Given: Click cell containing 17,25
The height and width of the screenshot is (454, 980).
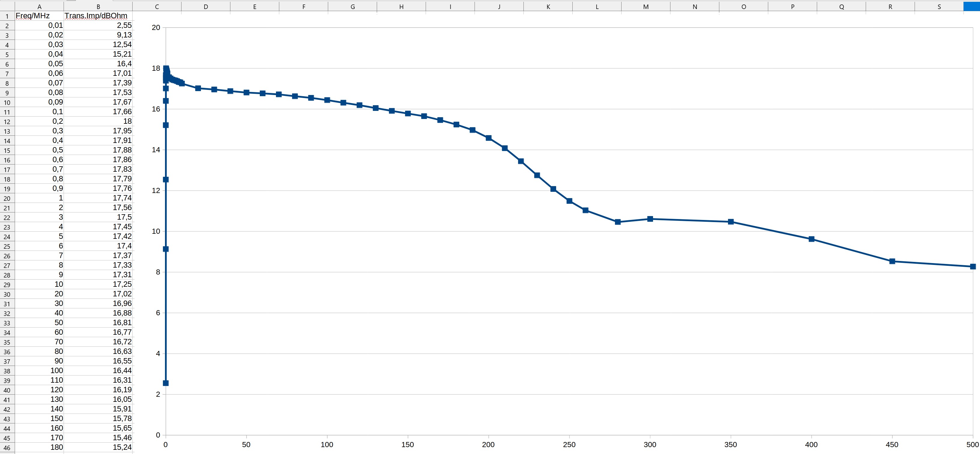Looking at the screenshot, I should coord(98,284).
